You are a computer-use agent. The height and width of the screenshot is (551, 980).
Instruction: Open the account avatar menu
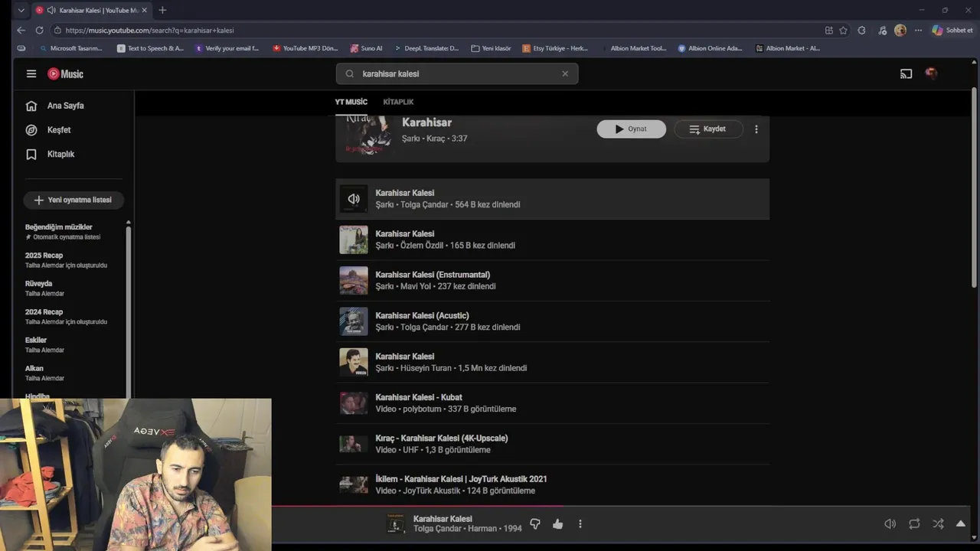click(x=931, y=73)
